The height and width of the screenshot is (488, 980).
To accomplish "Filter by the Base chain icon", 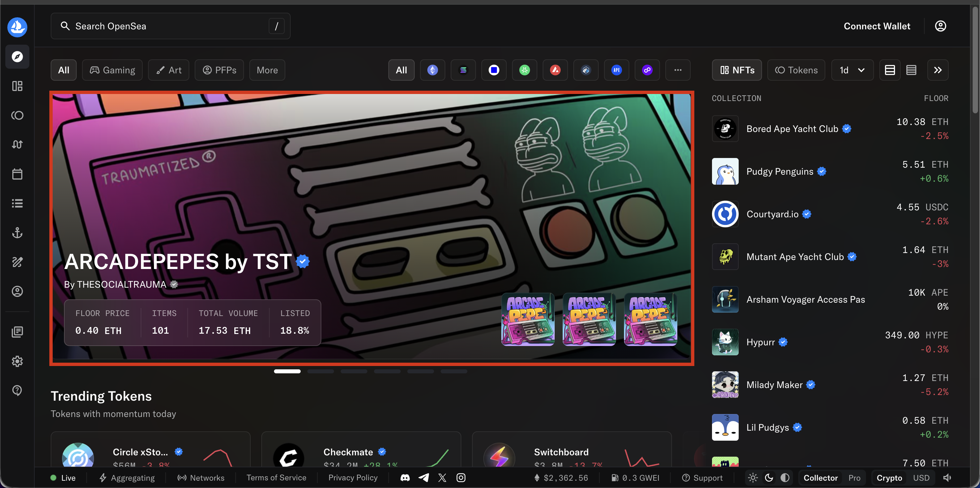I will tap(494, 70).
